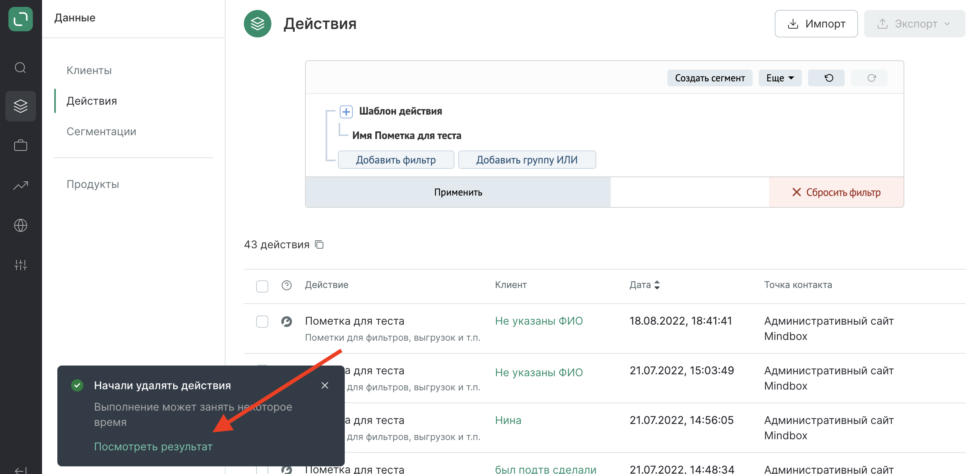Open client Не указаны ФИО in 18.08.2022 row

(x=539, y=321)
